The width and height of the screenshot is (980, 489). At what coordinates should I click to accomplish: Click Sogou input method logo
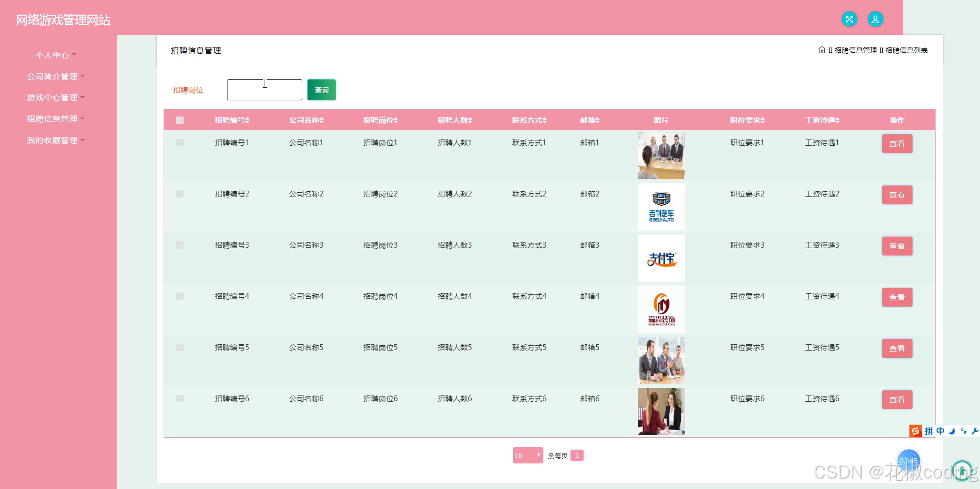click(x=915, y=431)
